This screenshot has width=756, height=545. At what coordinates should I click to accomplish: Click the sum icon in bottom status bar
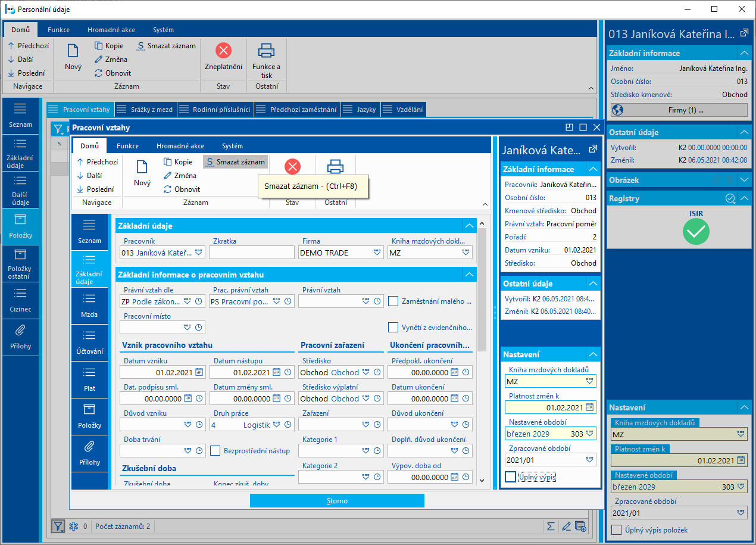(x=551, y=526)
